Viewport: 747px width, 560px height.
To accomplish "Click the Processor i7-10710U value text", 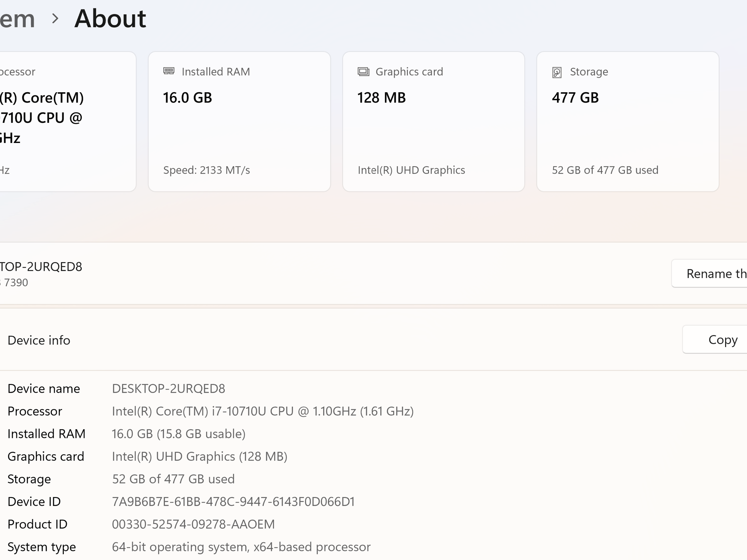I will tap(263, 411).
